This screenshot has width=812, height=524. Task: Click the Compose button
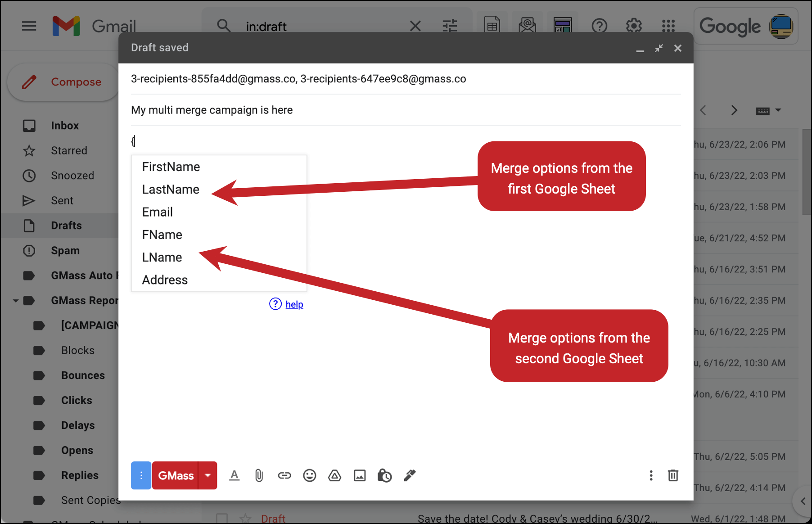click(63, 82)
